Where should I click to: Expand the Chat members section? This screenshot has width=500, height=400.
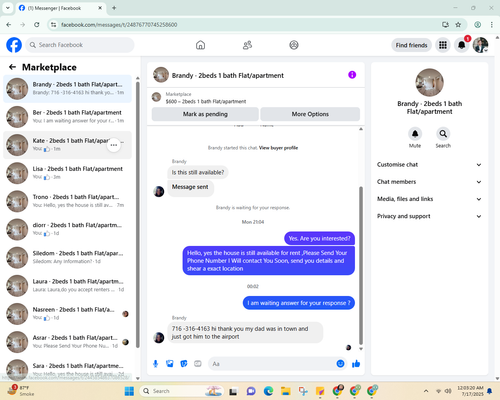pos(429,182)
